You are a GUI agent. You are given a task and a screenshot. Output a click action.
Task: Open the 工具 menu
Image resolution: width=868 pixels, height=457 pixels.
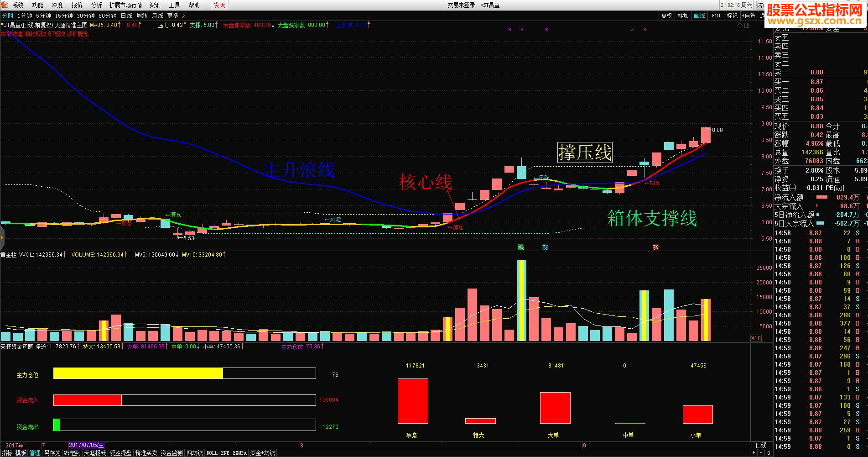175,5
